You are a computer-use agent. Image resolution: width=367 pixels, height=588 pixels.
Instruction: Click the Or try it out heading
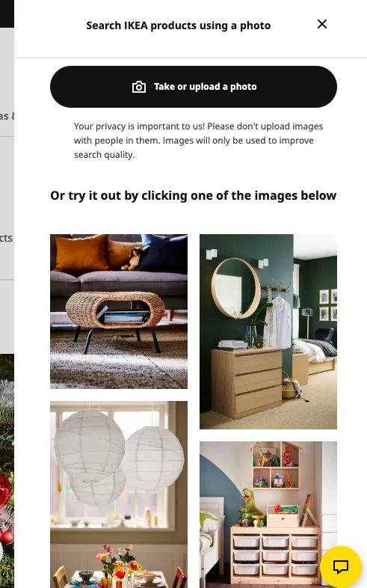click(194, 195)
